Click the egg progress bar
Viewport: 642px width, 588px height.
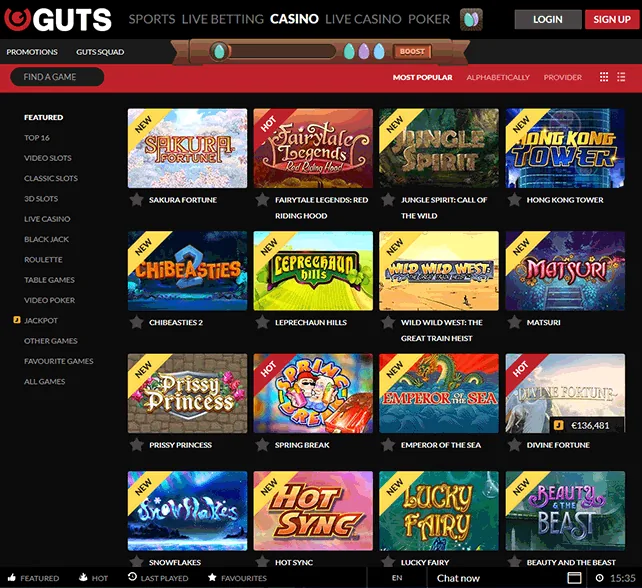click(273, 51)
